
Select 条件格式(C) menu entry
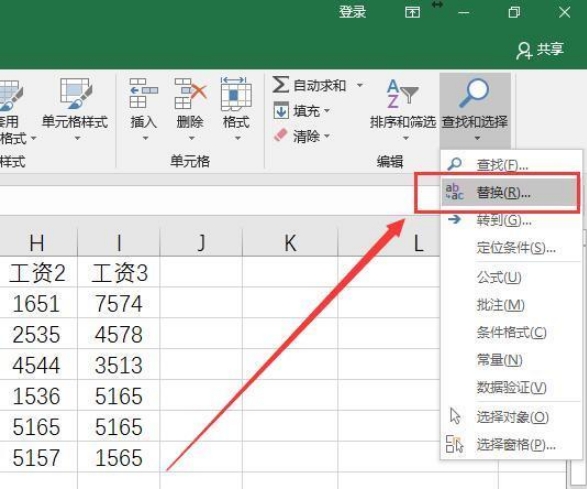pyautogui.click(x=511, y=332)
